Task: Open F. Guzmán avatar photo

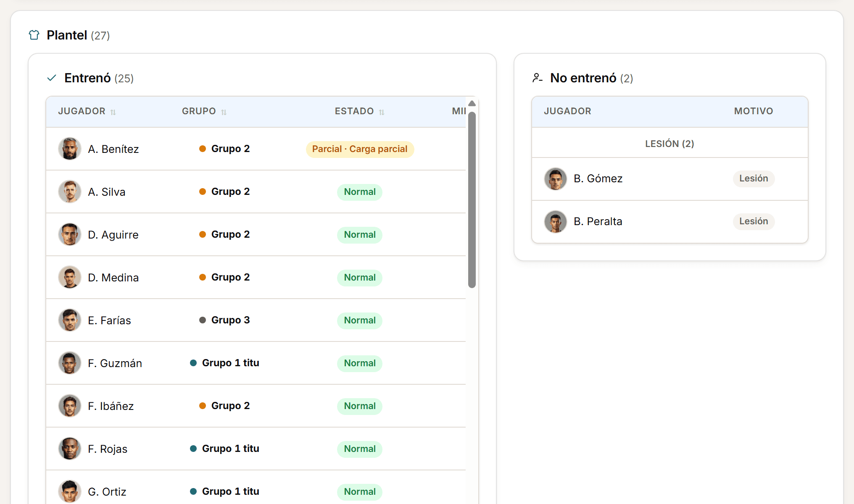Action: 70,363
